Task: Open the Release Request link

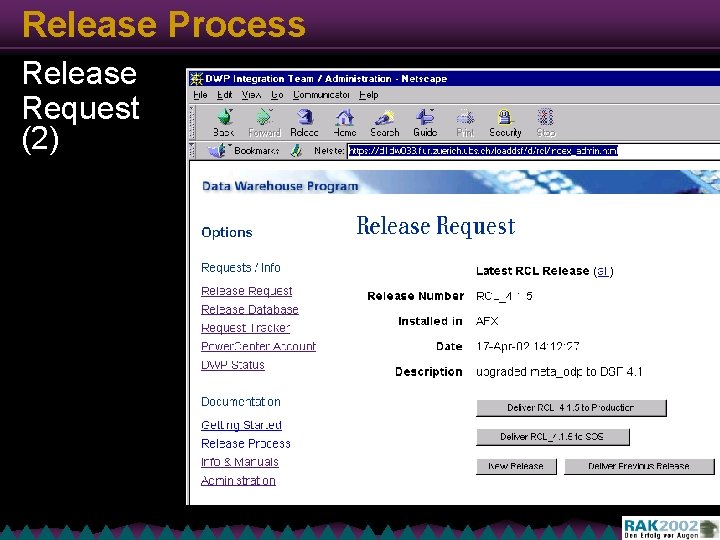Action: [x=247, y=291]
